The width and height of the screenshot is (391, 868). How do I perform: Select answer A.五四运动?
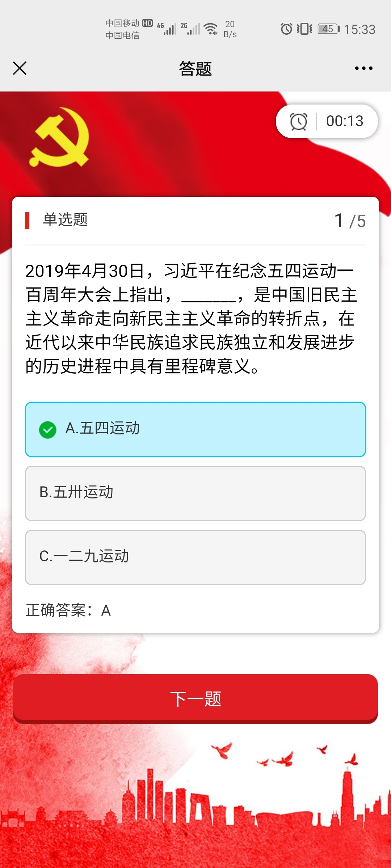tap(195, 429)
